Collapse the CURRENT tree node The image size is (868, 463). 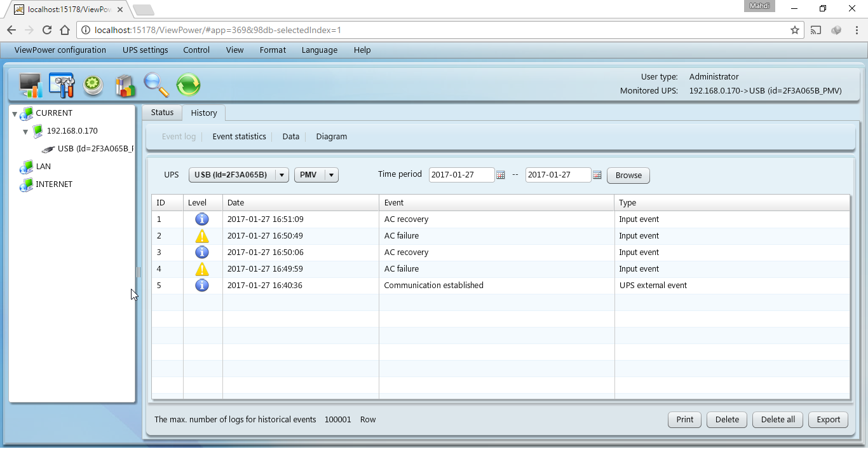(15, 114)
